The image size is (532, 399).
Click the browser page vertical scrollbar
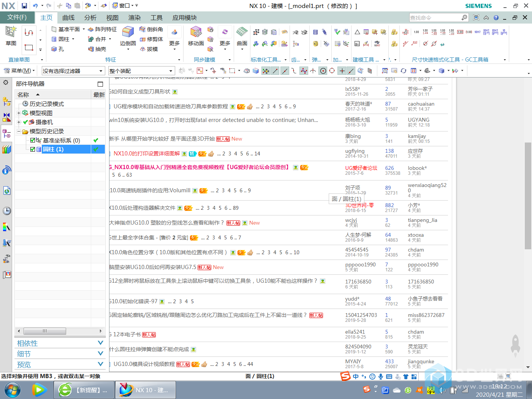pyautogui.click(x=528, y=196)
